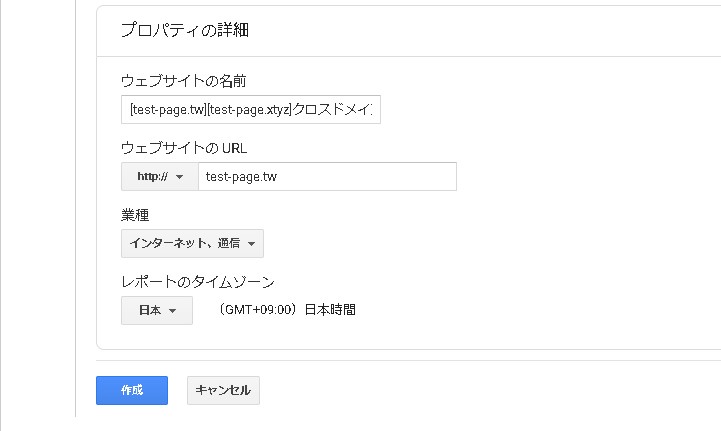This screenshot has width=721, height=431.
Task: Click the arrow on インターネット、通信 dropdown
Action: click(251, 244)
